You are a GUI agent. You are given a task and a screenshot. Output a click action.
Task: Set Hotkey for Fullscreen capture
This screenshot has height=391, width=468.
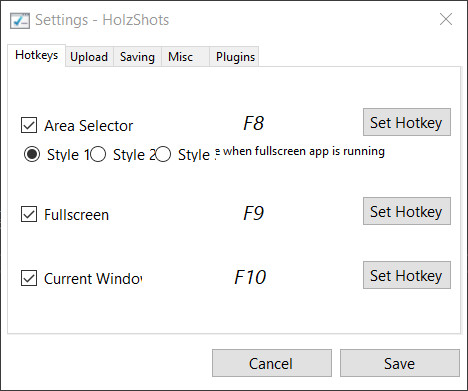(x=407, y=211)
